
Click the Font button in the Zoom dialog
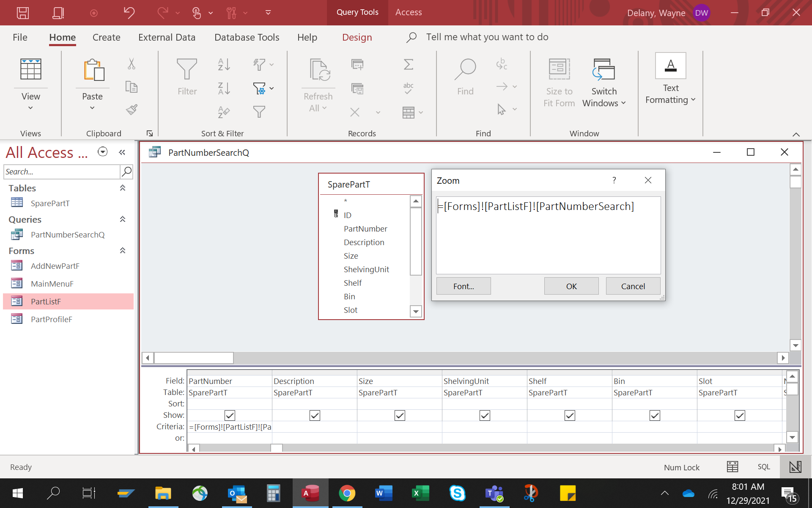coord(463,286)
